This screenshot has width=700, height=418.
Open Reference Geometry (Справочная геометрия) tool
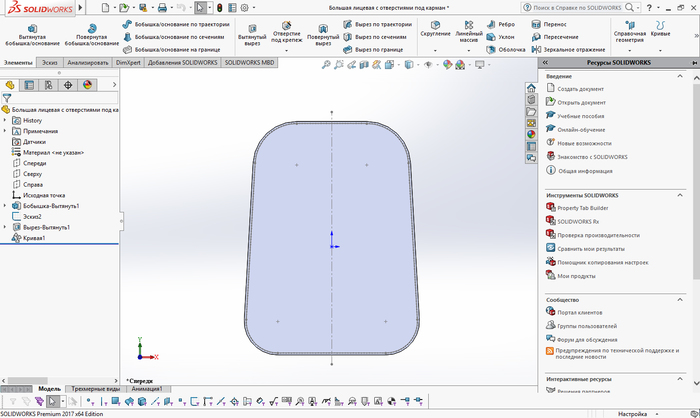pyautogui.click(x=630, y=31)
